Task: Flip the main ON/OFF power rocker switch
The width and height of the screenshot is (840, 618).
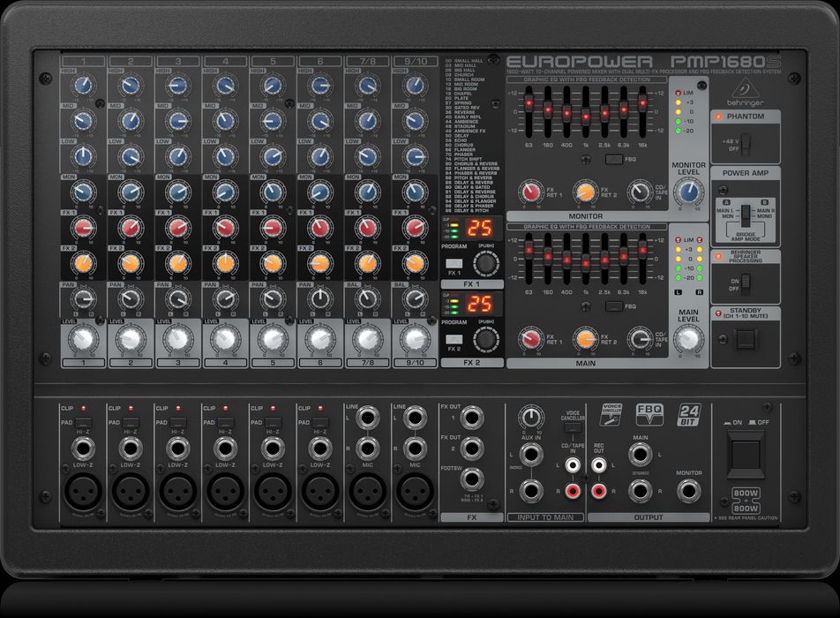Action: [745, 456]
